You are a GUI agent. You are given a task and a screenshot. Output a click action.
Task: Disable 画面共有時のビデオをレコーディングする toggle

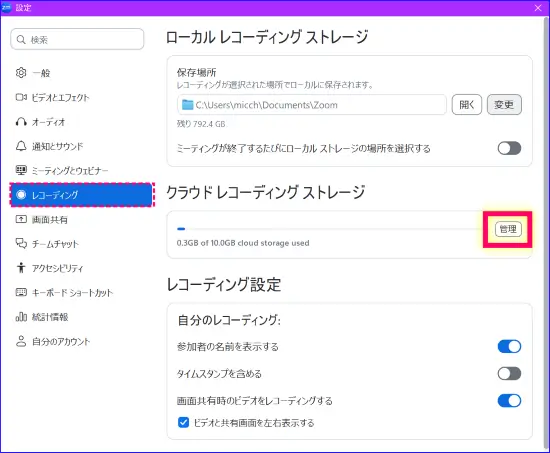(509, 400)
